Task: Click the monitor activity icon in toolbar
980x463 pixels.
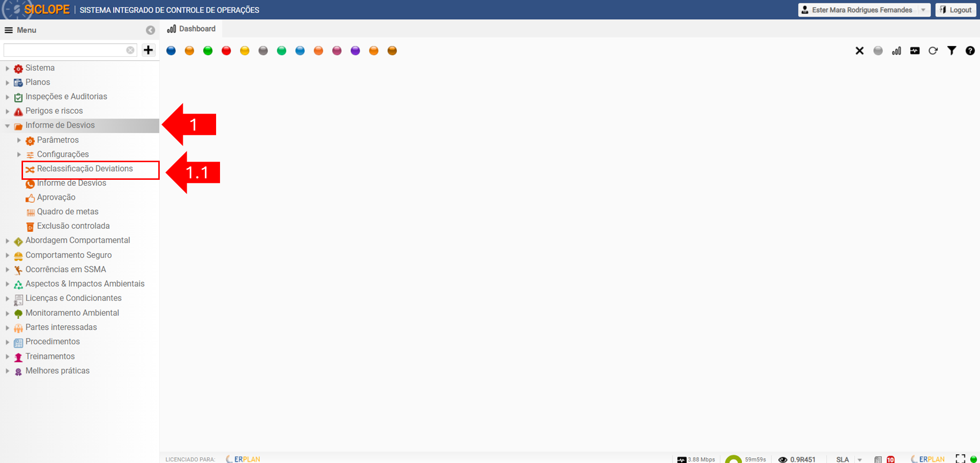Action: [x=915, y=50]
